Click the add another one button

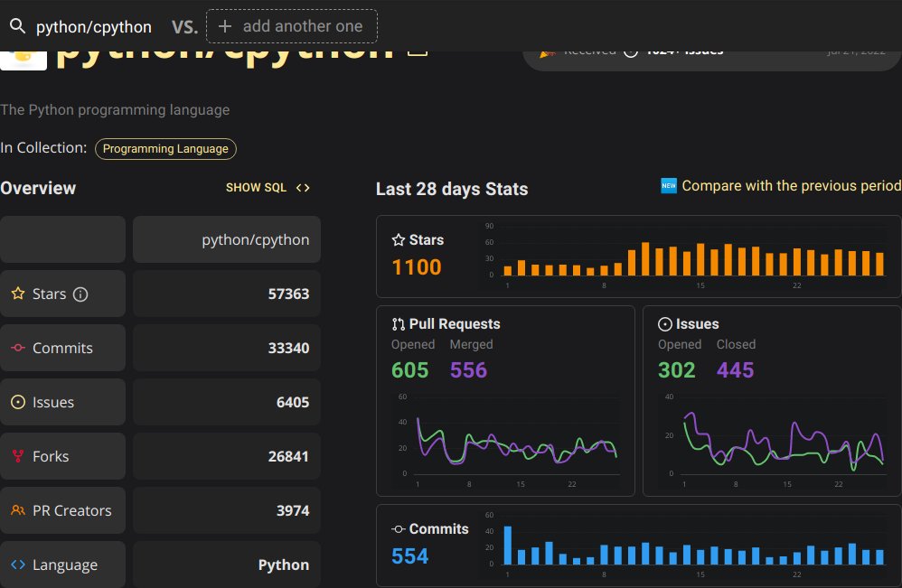(292, 26)
